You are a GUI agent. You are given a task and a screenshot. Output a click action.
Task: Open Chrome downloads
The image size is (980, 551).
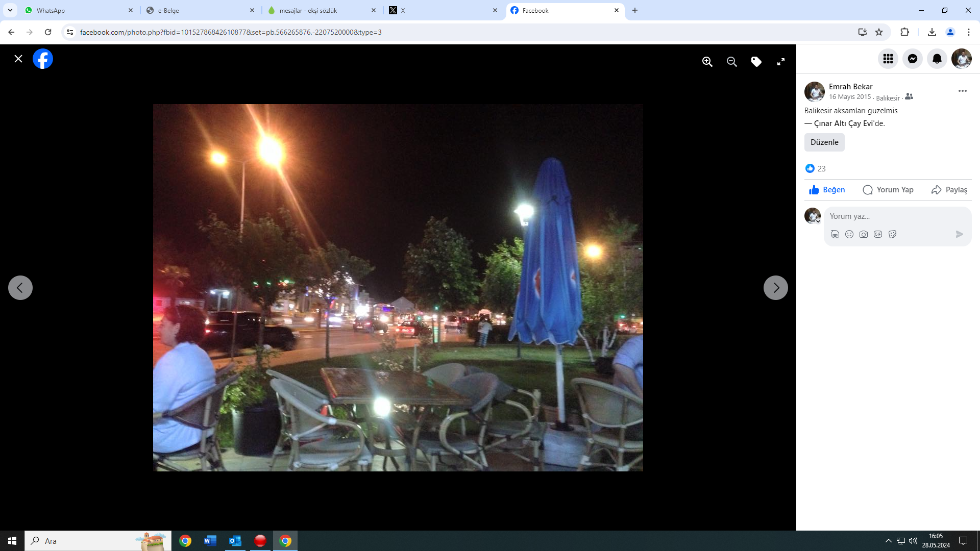(932, 32)
